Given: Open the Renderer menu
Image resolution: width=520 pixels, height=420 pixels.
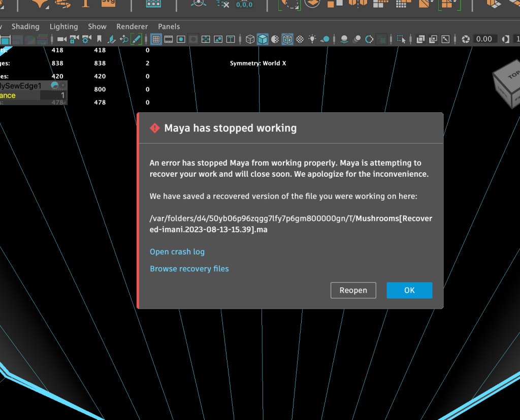Looking at the screenshot, I should point(132,26).
